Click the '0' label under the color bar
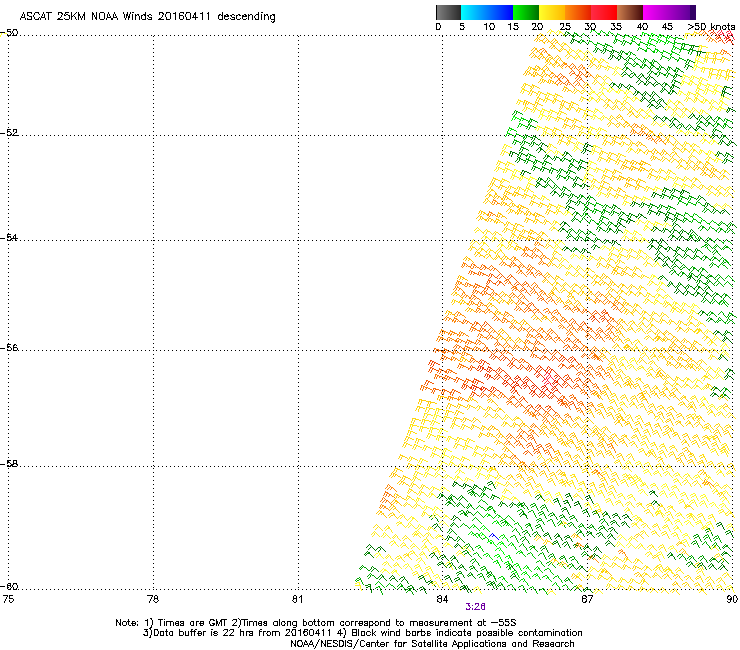740x650 pixels. (438, 27)
